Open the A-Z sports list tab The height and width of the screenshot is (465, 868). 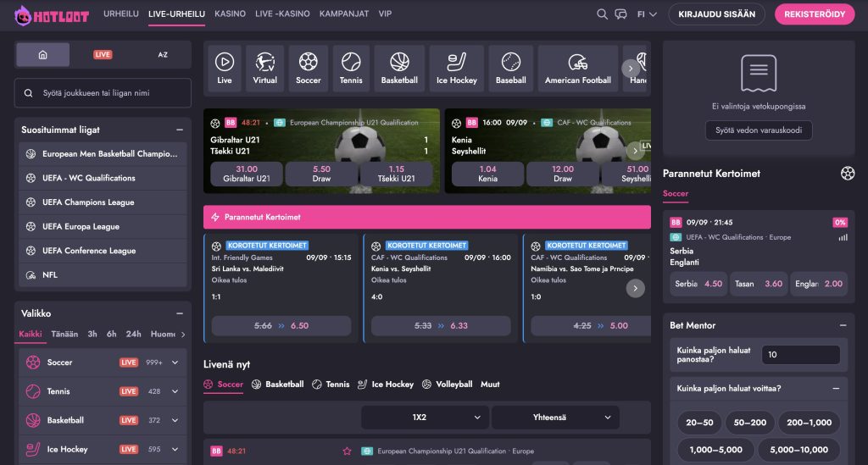[163, 55]
